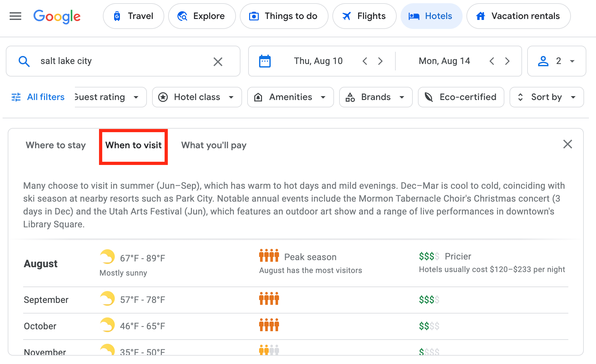Viewport: 596px width, 364px height.
Task: Click October crowd level icon
Action: tap(269, 325)
